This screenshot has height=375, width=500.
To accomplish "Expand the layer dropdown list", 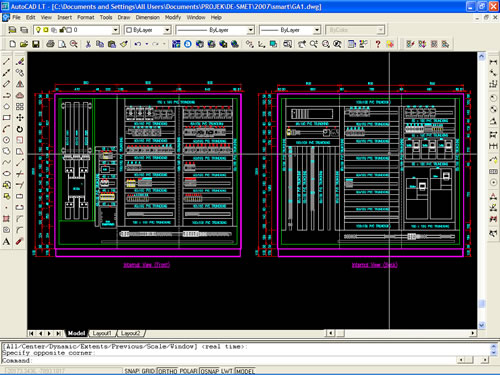I will click(x=115, y=30).
